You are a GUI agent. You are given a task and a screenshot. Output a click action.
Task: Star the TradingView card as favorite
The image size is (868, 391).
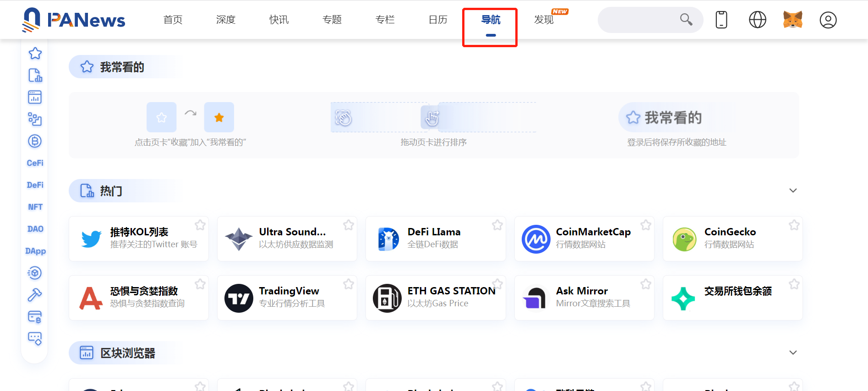(349, 284)
